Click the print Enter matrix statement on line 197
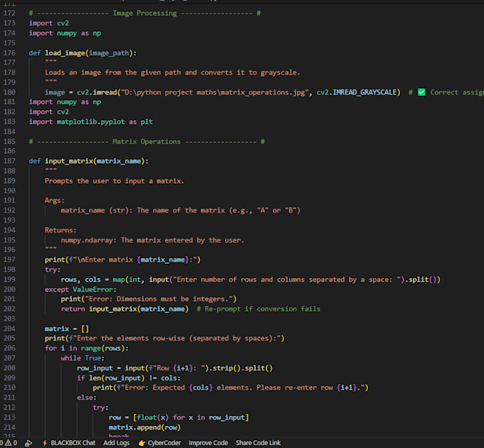 122,260
